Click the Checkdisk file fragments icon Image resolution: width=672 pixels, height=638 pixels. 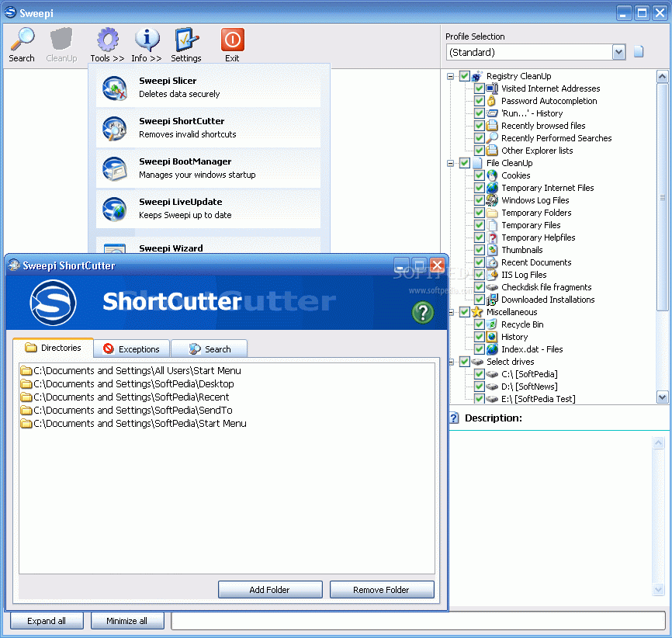tap(493, 288)
